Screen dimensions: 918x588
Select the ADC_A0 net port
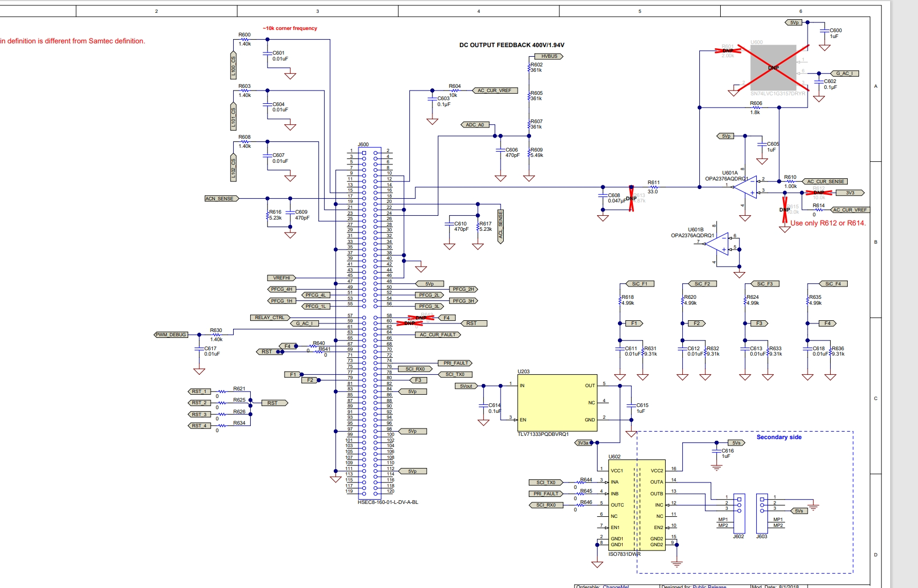click(475, 125)
